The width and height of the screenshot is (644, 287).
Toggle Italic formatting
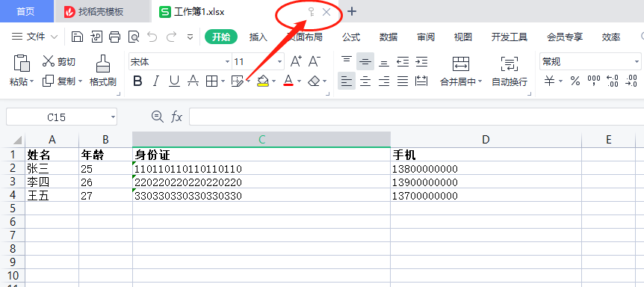pos(155,81)
